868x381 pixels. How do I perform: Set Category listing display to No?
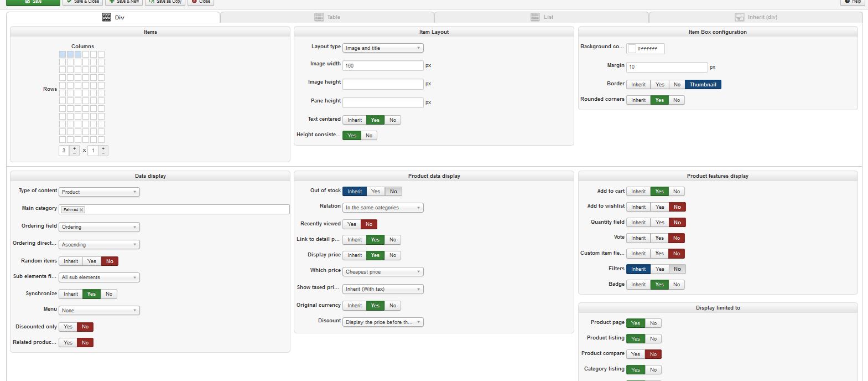click(x=653, y=370)
